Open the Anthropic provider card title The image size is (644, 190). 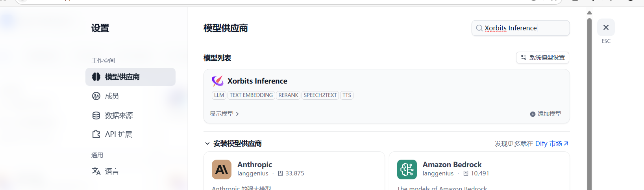tap(255, 164)
